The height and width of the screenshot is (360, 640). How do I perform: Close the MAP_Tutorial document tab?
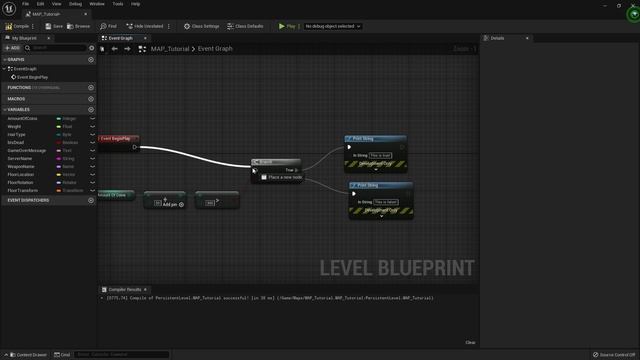[85, 14]
